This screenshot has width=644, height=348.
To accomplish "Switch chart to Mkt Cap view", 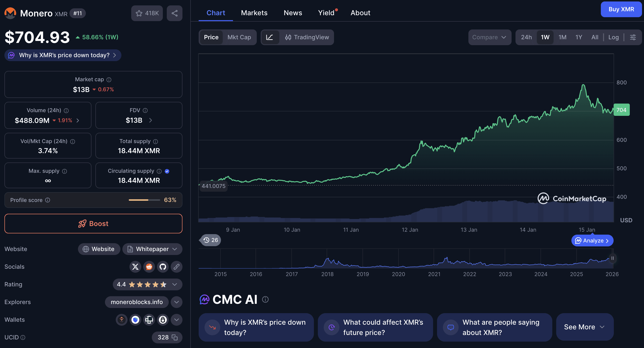I will coord(239,37).
